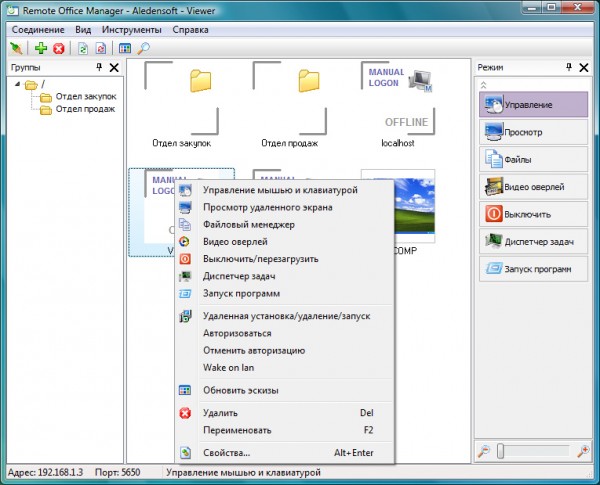Select the Диспетчер задач mode button
Viewport: 600px width, 485px height.
[533, 240]
